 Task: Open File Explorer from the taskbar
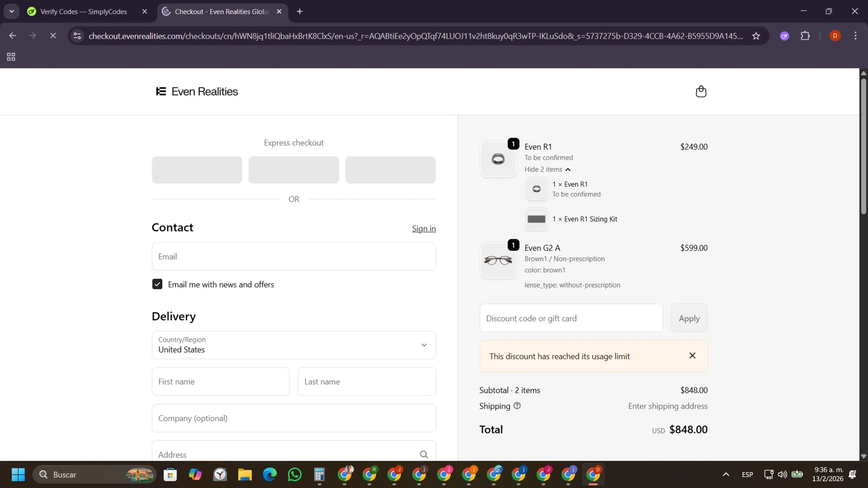(245, 475)
